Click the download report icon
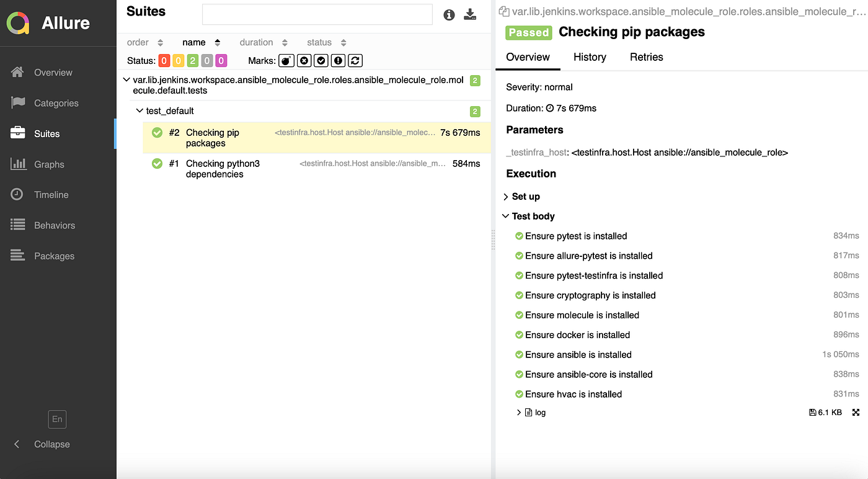 pyautogui.click(x=470, y=14)
